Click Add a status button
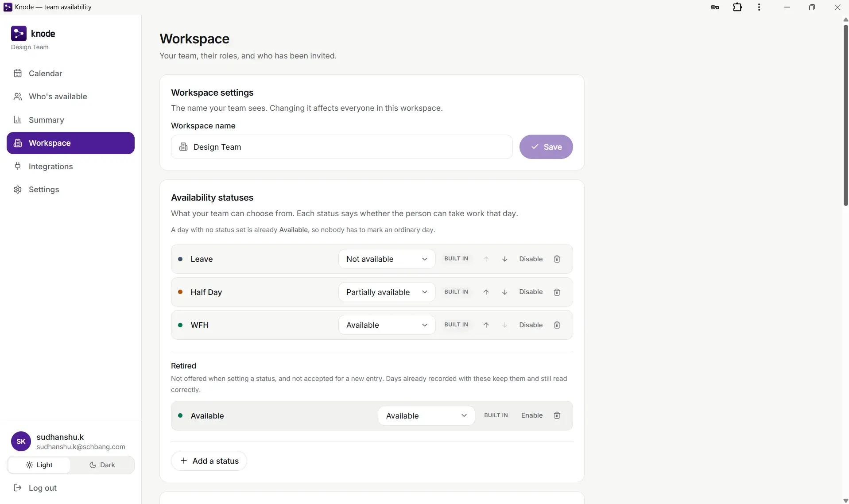The width and height of the screenshot is (849, 504). (209, 461)
